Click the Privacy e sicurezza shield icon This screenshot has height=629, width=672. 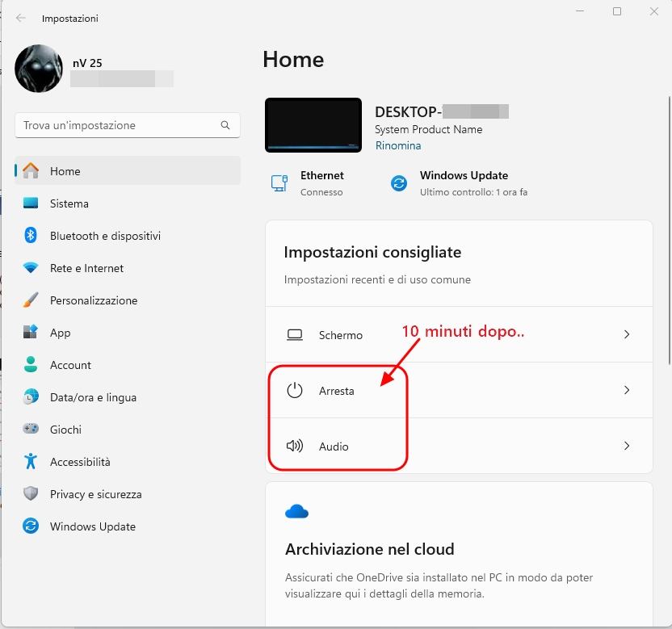[x=31, y=493]
